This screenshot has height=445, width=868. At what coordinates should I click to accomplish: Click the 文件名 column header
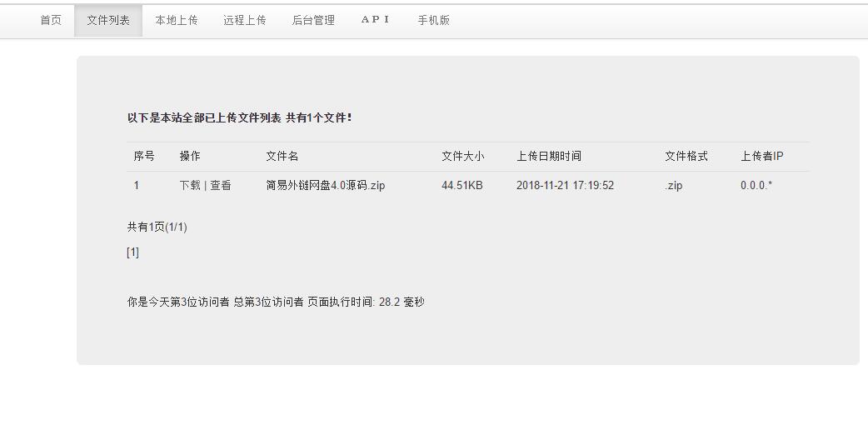click(282, 156)
